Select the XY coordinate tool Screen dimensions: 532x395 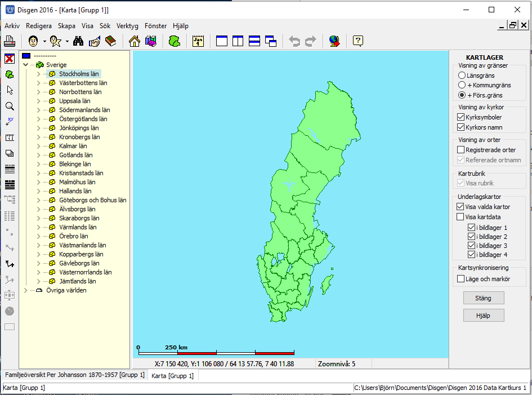(10, 122)
